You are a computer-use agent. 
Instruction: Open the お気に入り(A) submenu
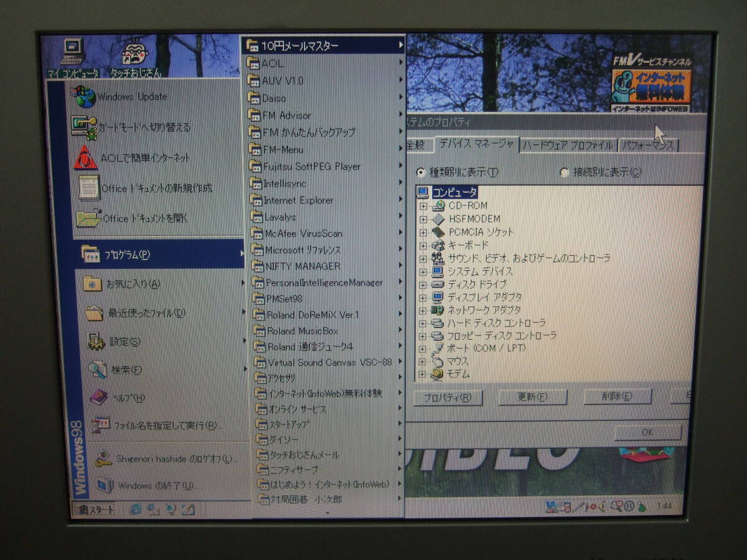[162, 284]
